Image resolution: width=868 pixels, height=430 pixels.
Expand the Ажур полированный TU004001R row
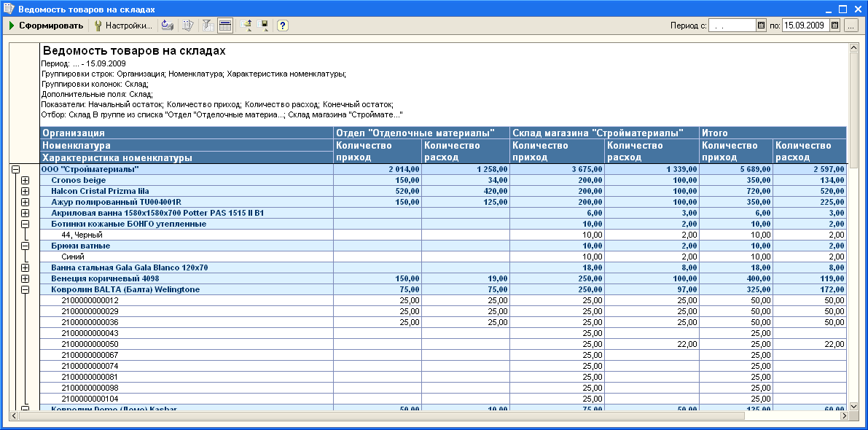coord(25,202)
